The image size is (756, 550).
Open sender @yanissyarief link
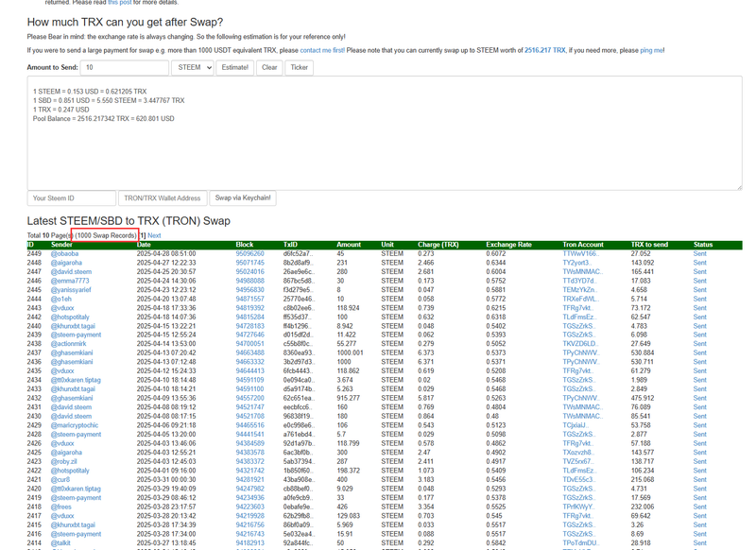(x=71, y=290)
